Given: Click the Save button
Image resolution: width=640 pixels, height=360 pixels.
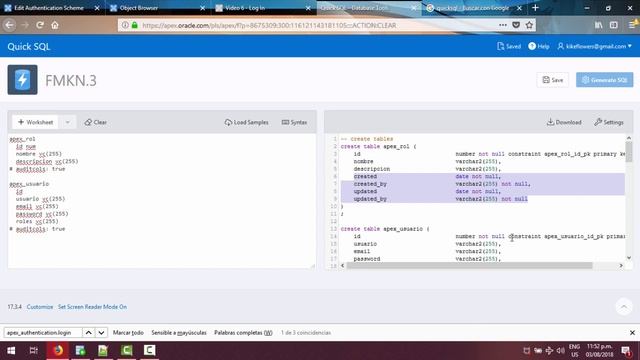Looking at the screenshot, I should pos(553,80).
